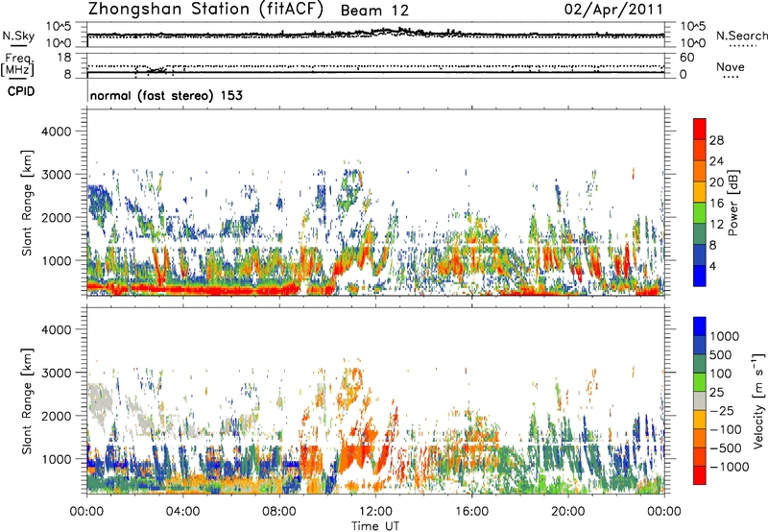Click the '20' power colorbar label

click(716, 182)
